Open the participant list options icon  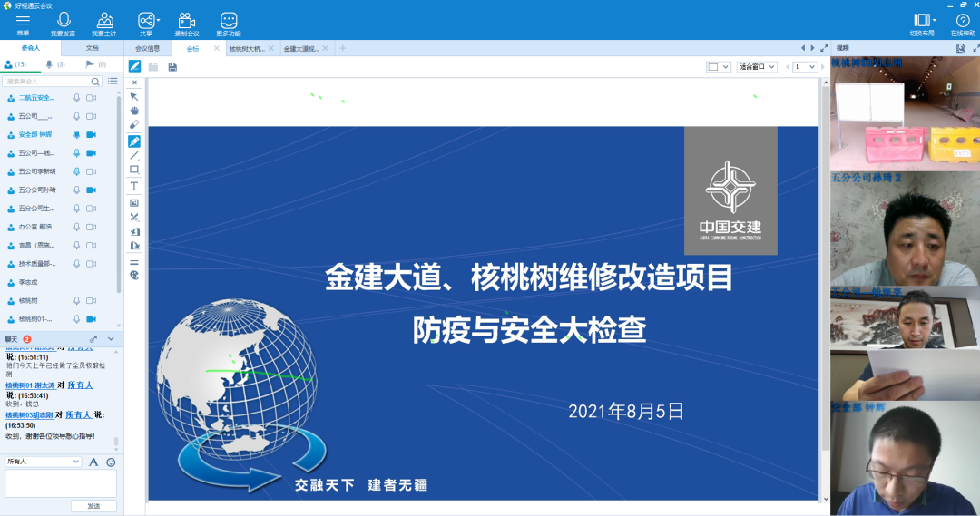[113, 82]
